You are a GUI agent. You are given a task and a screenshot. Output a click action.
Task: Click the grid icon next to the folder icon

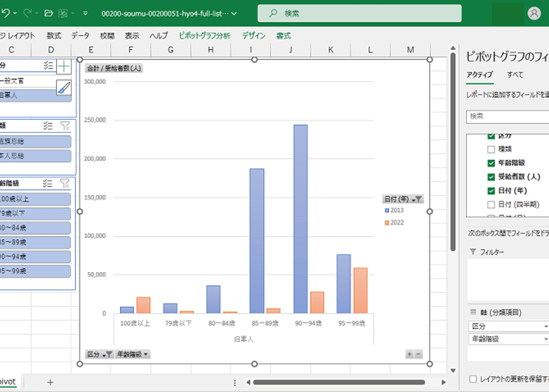pos(63,14)
